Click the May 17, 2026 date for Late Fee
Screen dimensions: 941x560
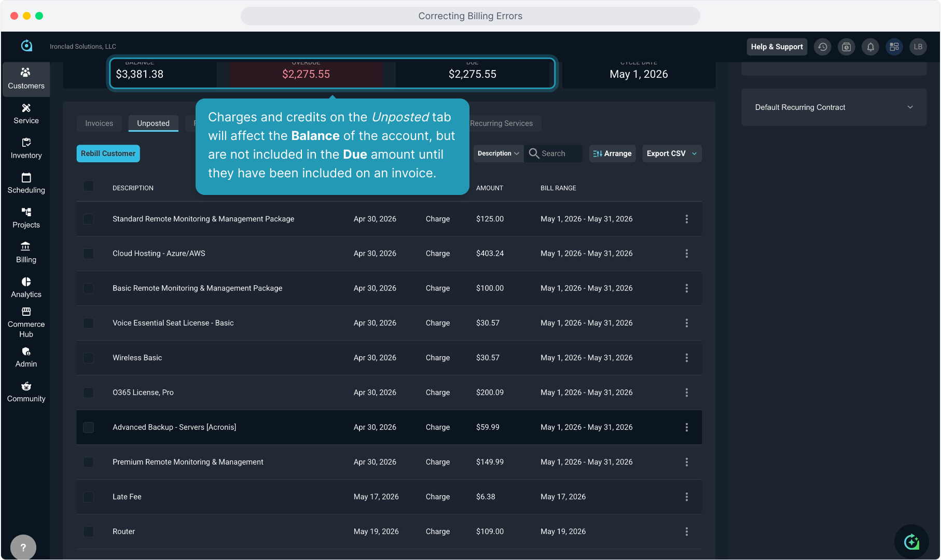pos(376,497)
